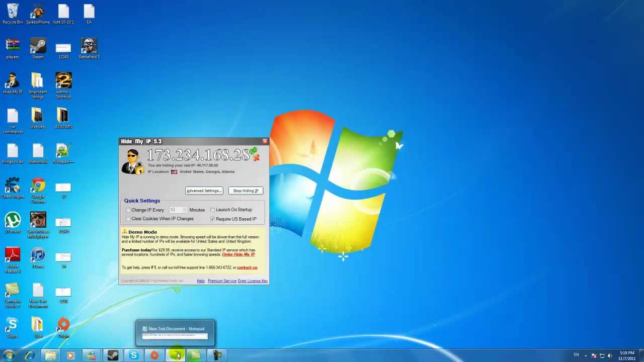Image resolution: width=644 pixels, height=362 pixels.
Task: Close the Hide My IP window
Action: [265, 141]
